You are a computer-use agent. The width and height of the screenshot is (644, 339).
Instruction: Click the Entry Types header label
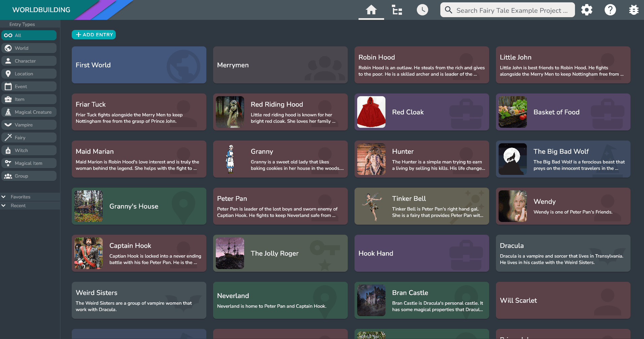tap(22, 24)
